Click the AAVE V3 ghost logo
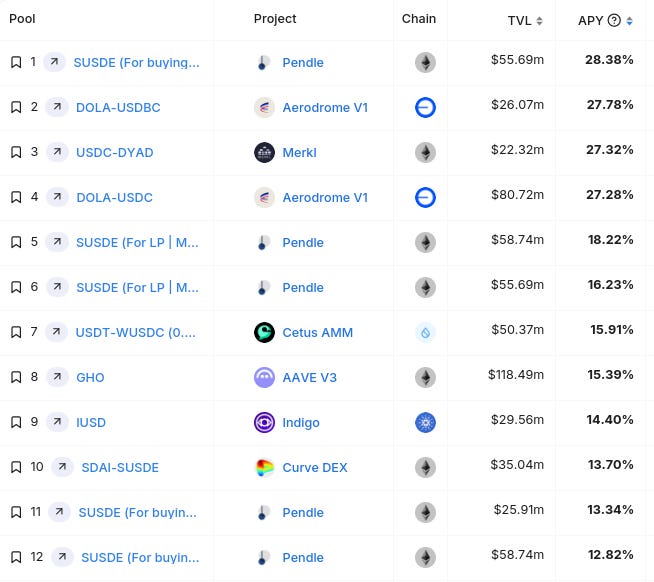The image size is (654, 582). click(264, 378)
